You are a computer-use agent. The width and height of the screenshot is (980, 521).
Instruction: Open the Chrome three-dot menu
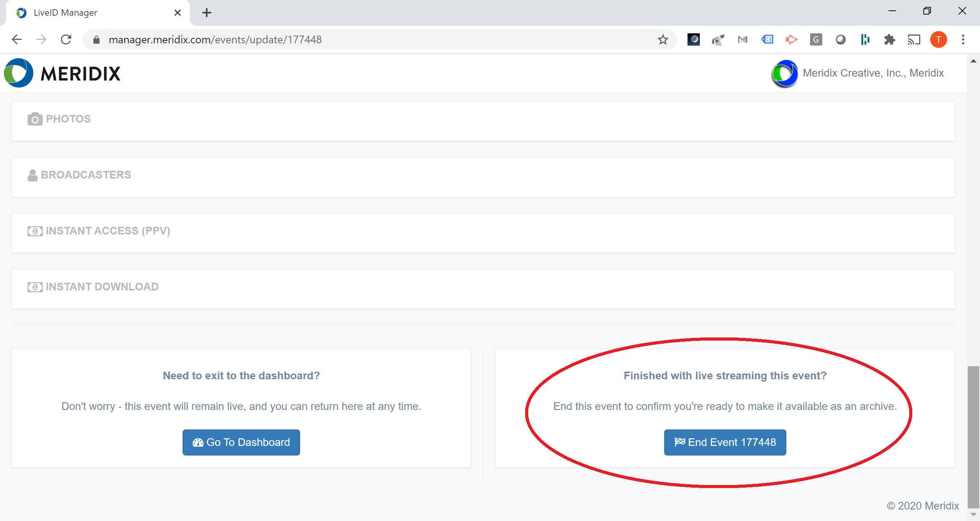(963, 39)
